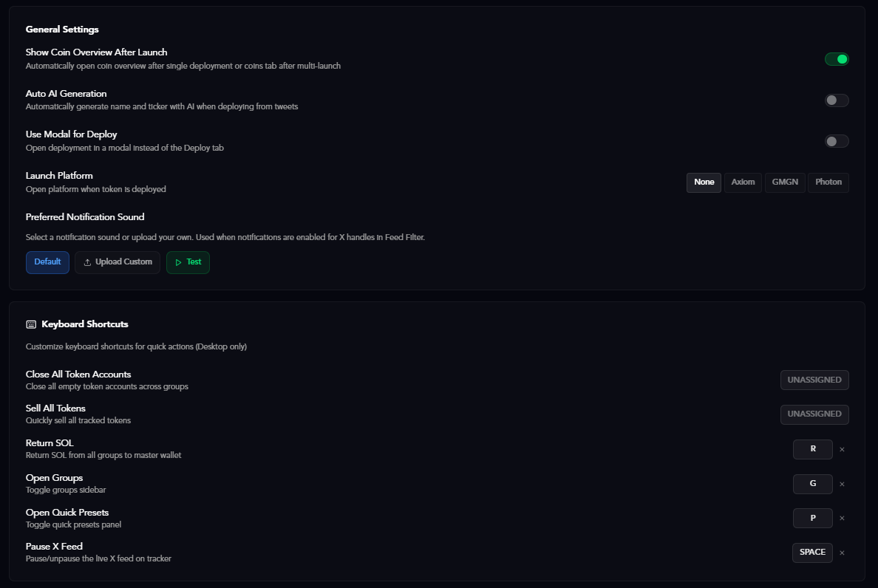Select the Default notification sound
Screen dimensions: 878x588
47,261
